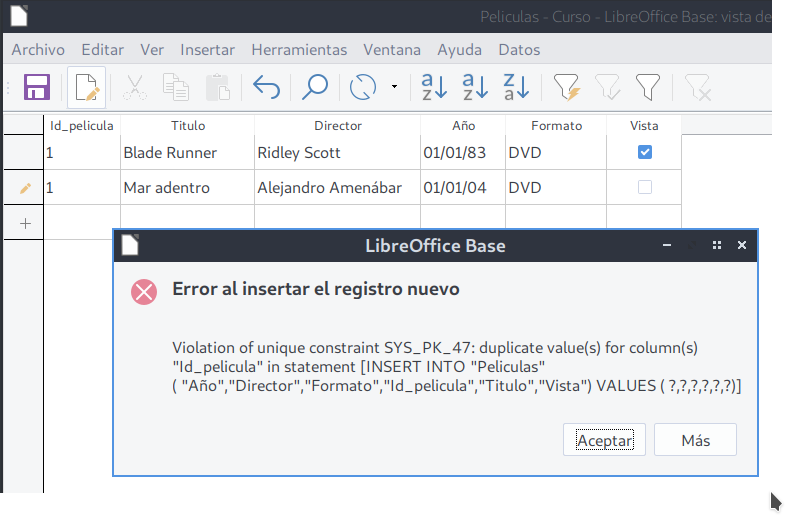Image resolution: width=800 pixels, height=521 pixels.
Task: Click the Refresh icon
Action: [x=363, y=87]
